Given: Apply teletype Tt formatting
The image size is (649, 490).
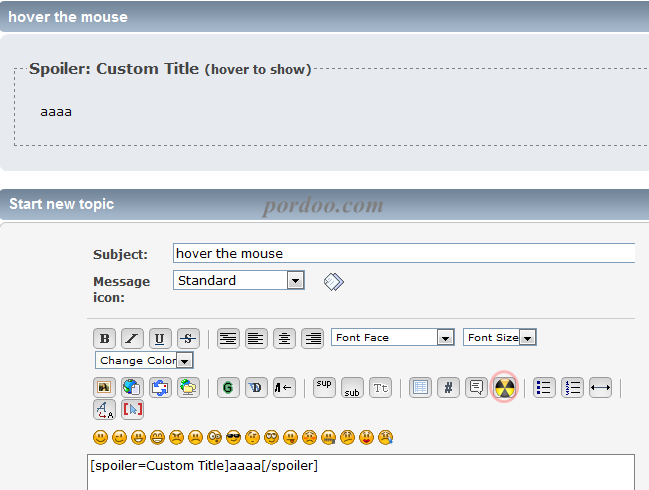Looking at the screenshot, I should coord(380,388).
